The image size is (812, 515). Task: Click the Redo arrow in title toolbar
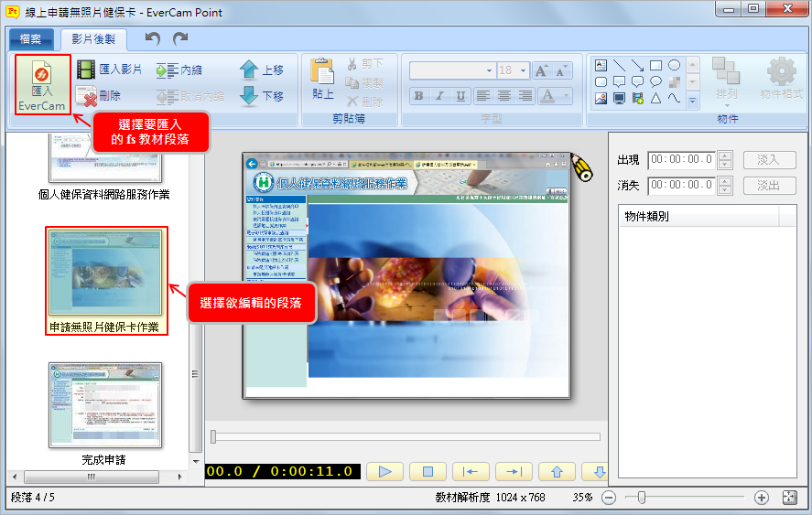pos(180,38)
